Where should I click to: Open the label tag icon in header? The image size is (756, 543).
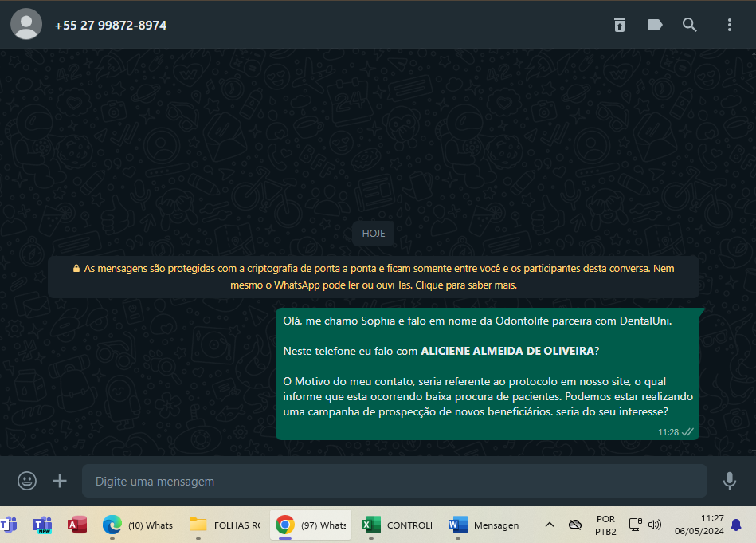pos(654,25)
